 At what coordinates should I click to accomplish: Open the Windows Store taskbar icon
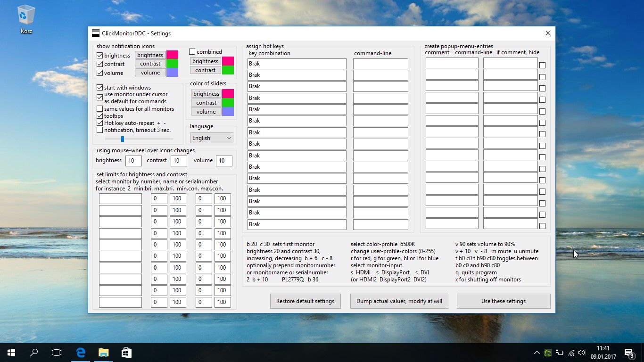(126, 353)
